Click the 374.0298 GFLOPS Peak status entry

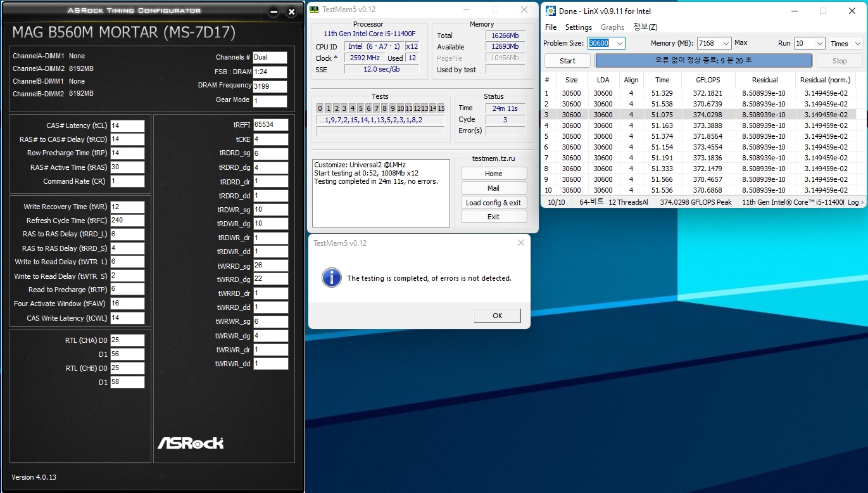point(696,202)
